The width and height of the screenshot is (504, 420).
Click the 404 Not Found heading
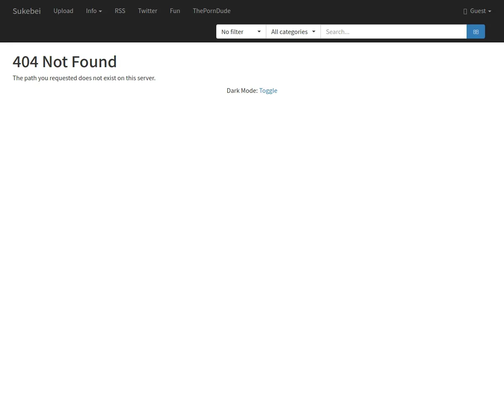coord(65,62)
